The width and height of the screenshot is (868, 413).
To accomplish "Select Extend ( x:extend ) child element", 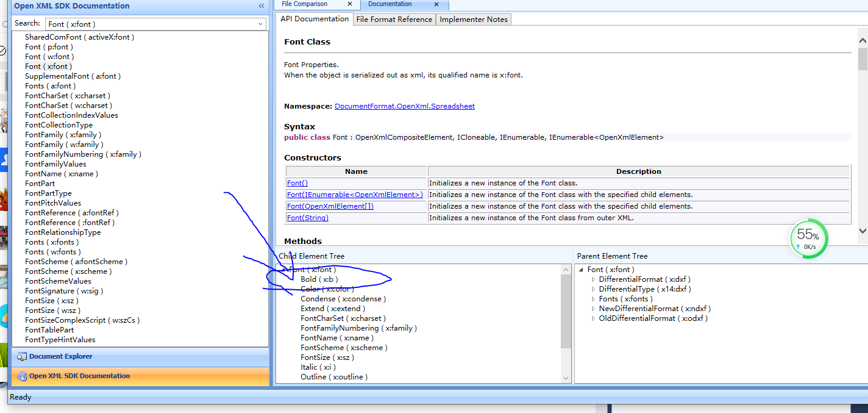I will coord(333,309).
